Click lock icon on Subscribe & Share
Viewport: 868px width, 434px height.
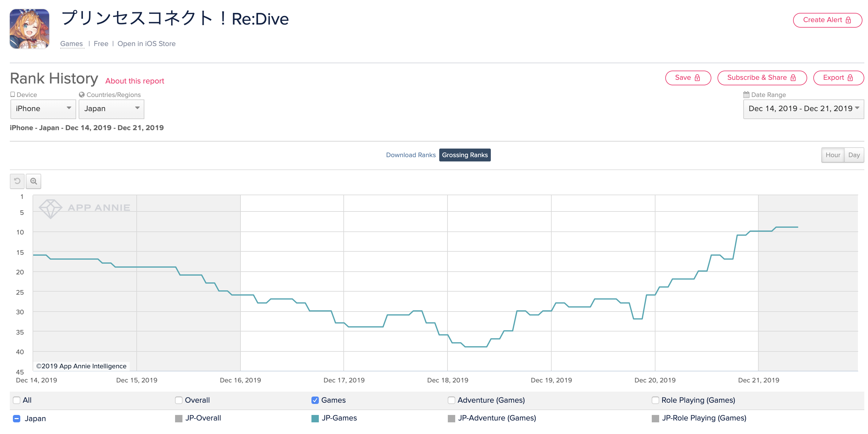(793, 78)
